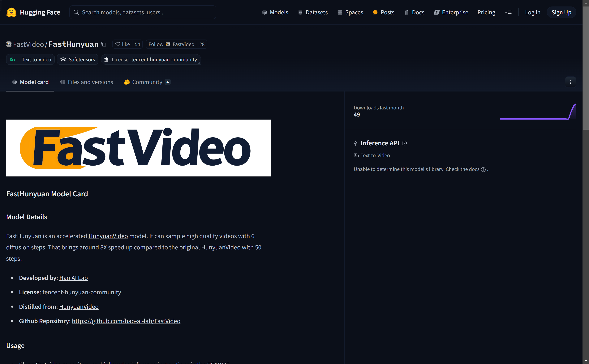Click the Enterprise icon
This screenshot has height=364, width=589.
(x=436, y=12)
